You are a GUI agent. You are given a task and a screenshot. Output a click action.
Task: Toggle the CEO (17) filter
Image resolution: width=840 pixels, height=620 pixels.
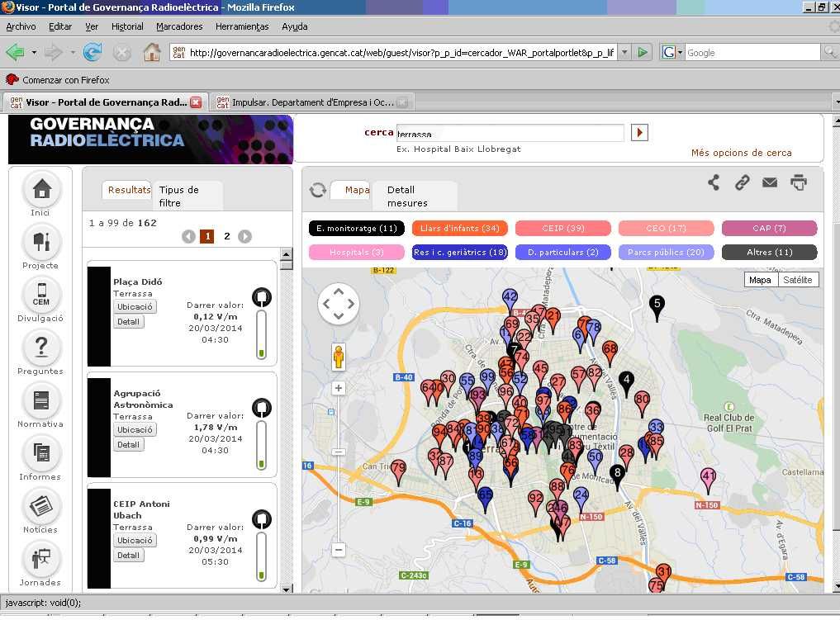666,229
